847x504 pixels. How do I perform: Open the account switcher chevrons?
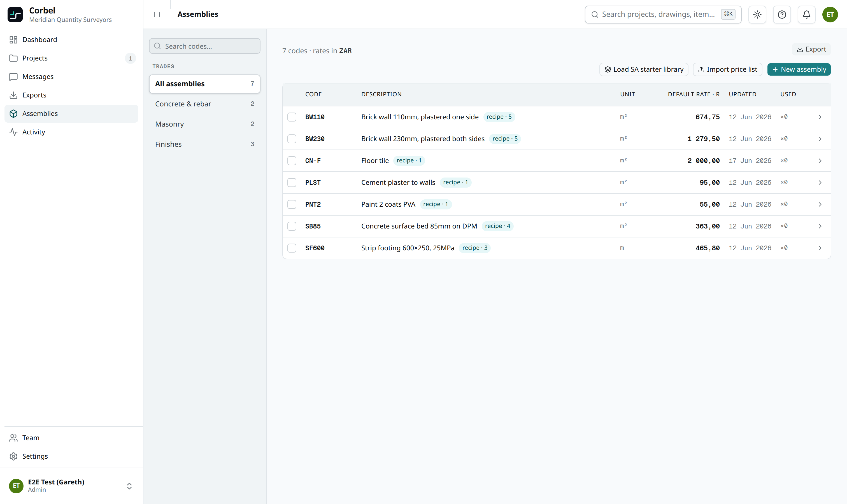coord(129,486)
